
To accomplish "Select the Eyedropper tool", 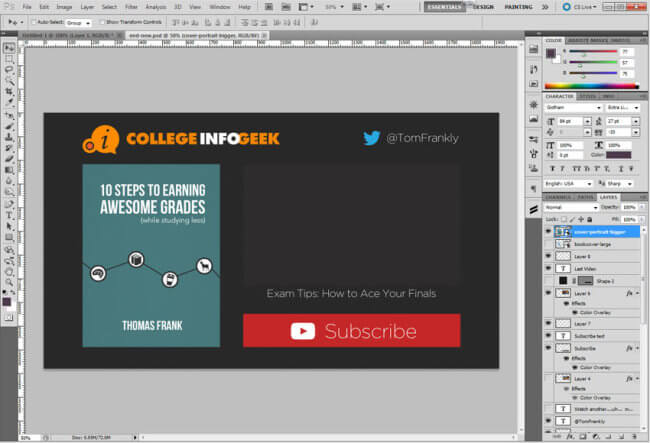I will pos(9,102).
